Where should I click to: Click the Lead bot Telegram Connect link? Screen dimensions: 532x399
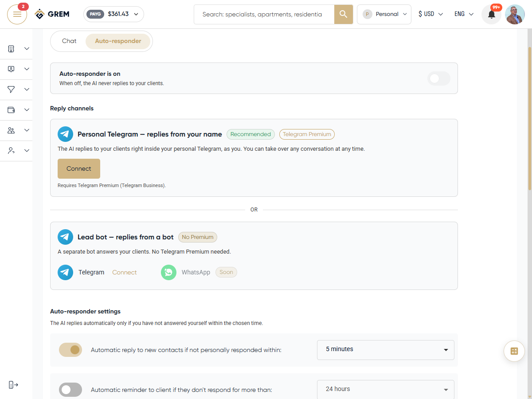tap(125, 273)
